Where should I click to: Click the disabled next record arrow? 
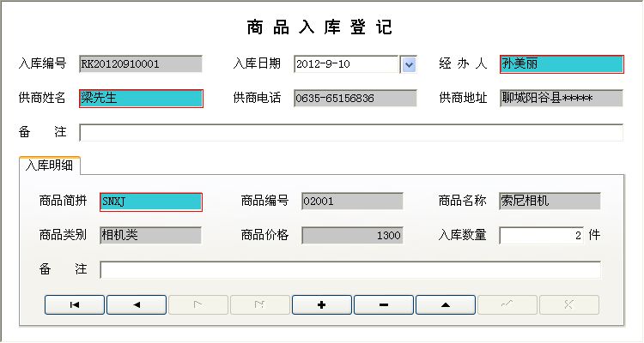[x=198, y=305]
